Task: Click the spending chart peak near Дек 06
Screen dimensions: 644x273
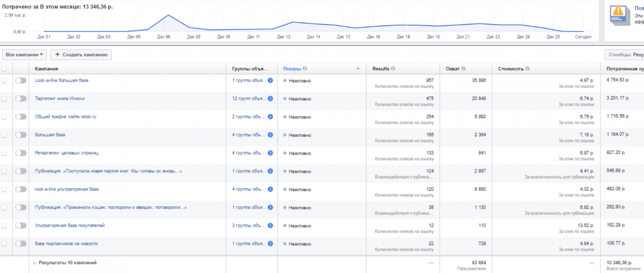Action: tap(168, 15)
